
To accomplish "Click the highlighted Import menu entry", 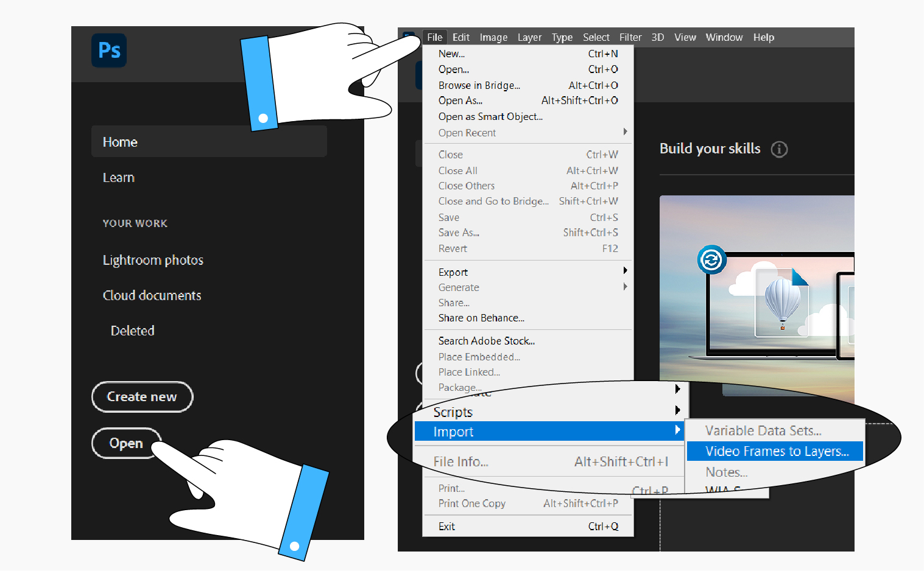I will (x=549, y=432).
